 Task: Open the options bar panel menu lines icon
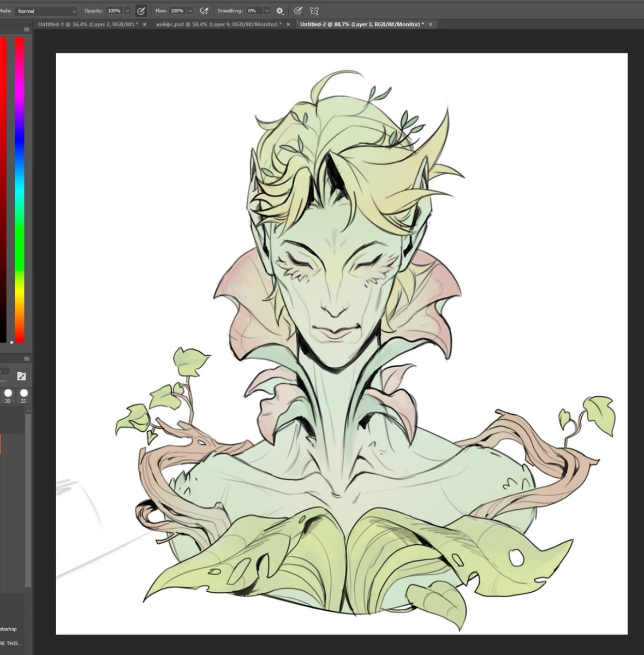coord(27,30)
